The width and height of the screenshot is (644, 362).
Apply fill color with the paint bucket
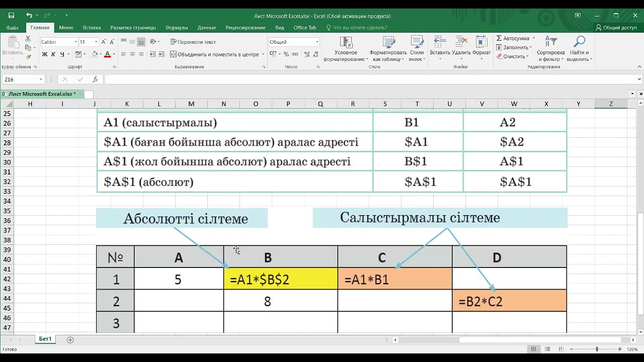(95, 54)
